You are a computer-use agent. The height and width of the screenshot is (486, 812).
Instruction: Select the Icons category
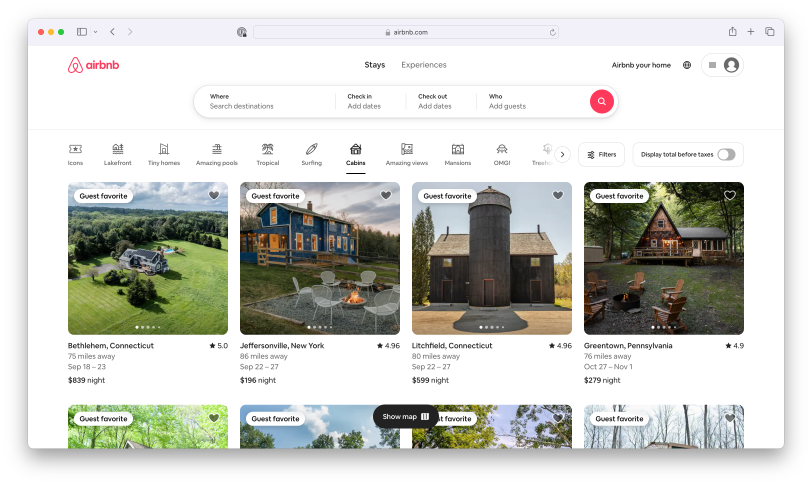tap(75, 154)
